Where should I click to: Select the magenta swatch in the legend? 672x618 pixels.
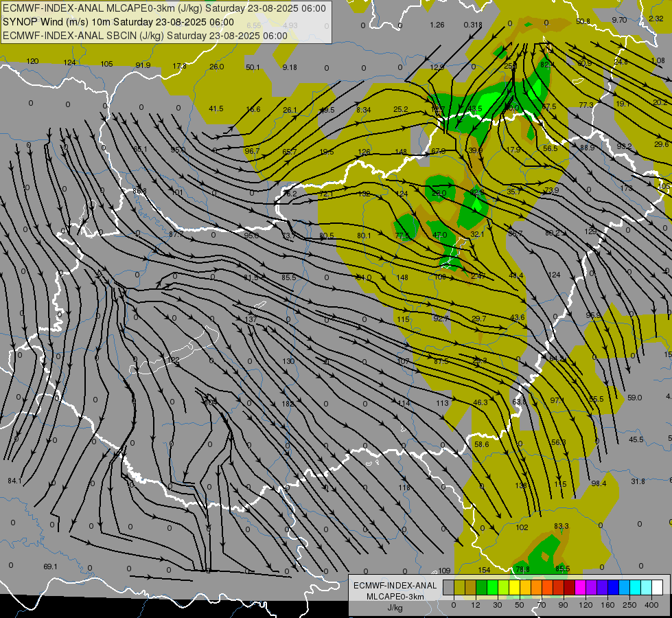(581, 587)
